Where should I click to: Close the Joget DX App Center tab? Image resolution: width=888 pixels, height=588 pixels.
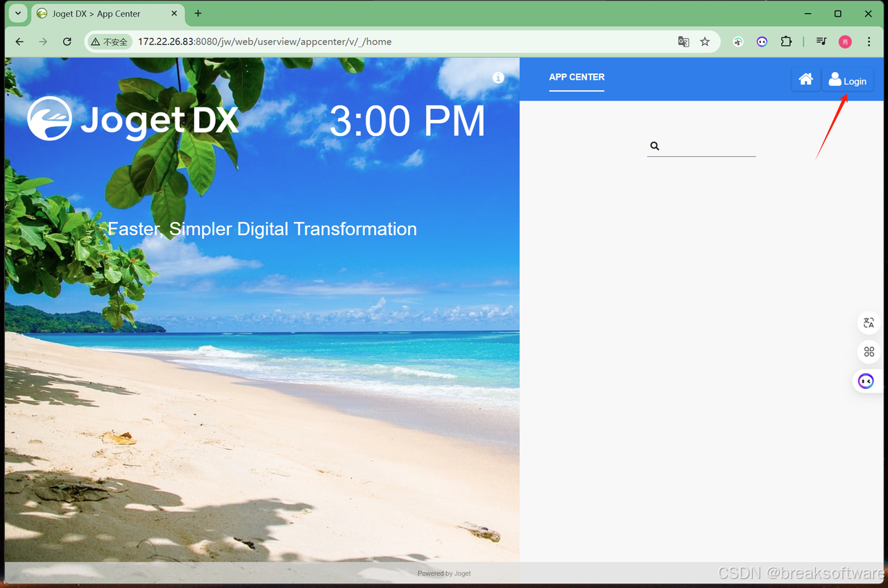coord(174,13)
